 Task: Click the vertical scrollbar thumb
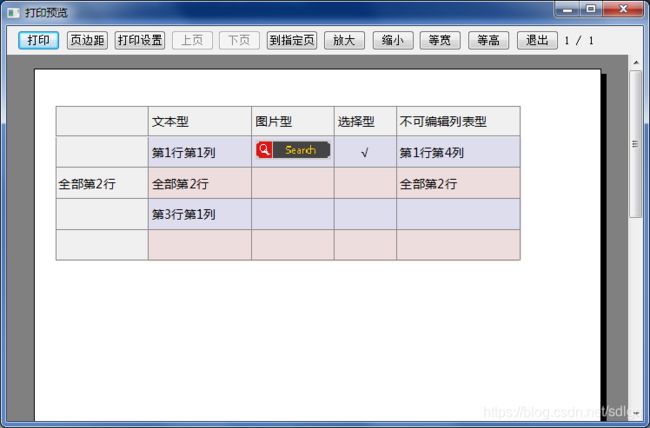coord(635,143)
